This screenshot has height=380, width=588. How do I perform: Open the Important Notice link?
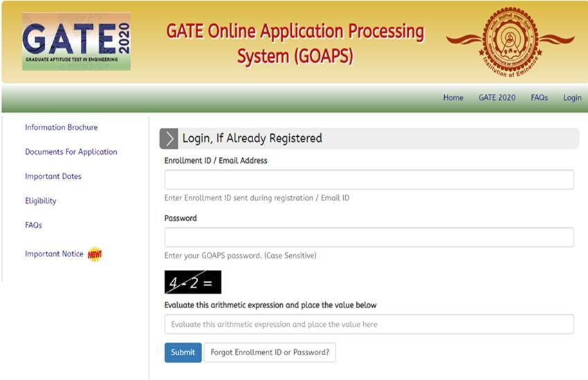coord(54,254)
